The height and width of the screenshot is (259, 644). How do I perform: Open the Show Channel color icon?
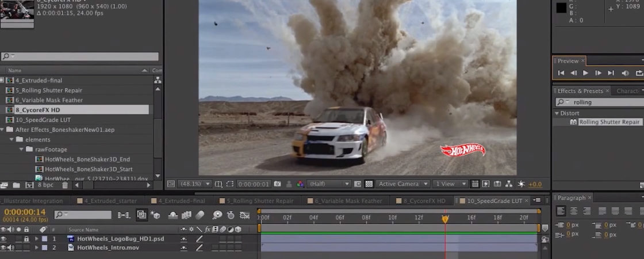coord(301,184)
